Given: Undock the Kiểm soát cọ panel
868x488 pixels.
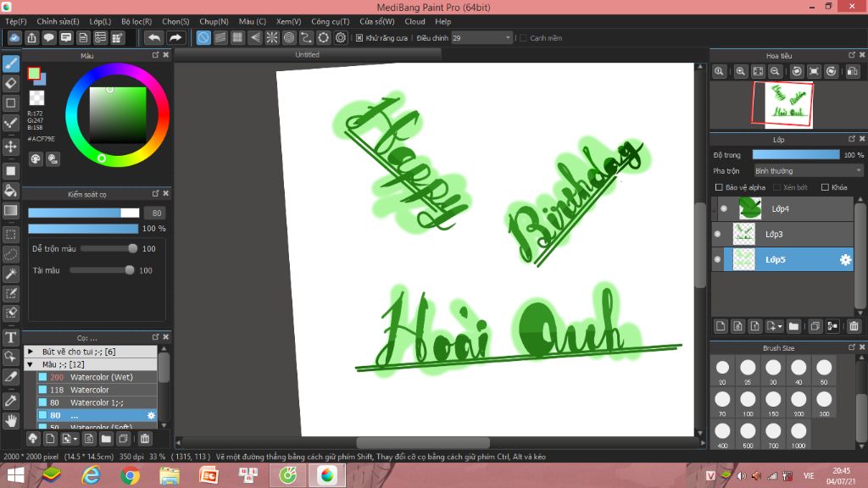Looking at the screenshot, I should (156, 194).
